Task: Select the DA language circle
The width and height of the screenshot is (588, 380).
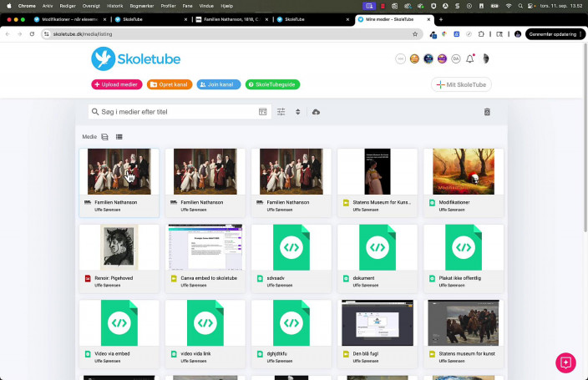Action: coord(456,58)
